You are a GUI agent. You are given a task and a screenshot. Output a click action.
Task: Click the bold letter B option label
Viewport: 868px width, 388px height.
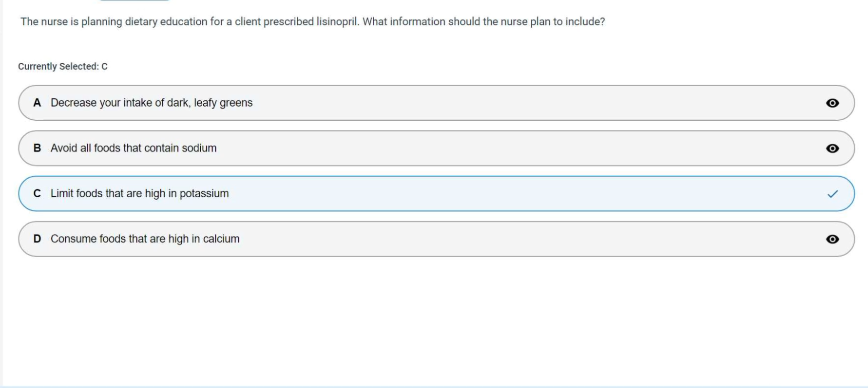(x=37, y=148)
